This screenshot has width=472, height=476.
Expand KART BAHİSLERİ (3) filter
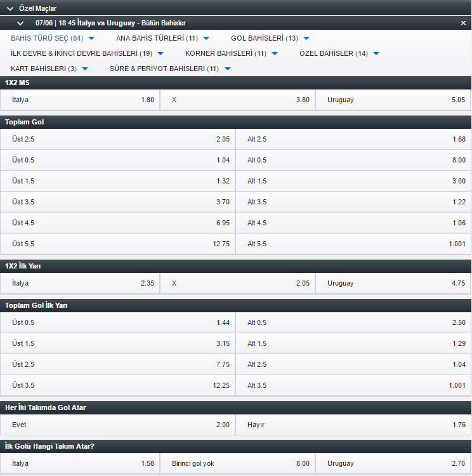pyautogui.click(x=49, y=69)
